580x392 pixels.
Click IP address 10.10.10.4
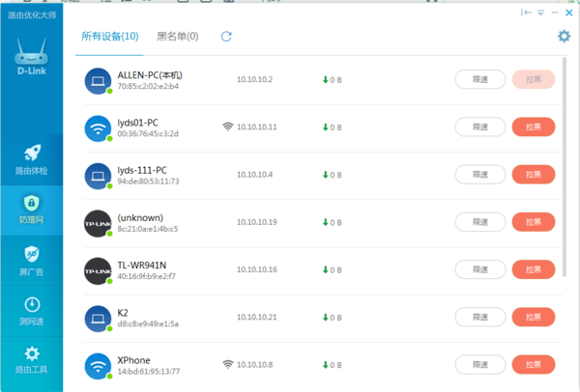(x=255, y=175)
